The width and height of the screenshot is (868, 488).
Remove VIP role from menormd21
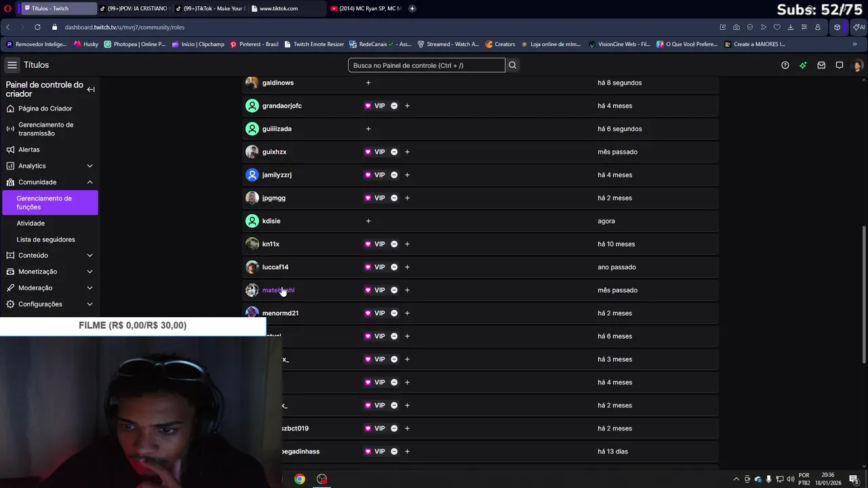tap(394, 313)
